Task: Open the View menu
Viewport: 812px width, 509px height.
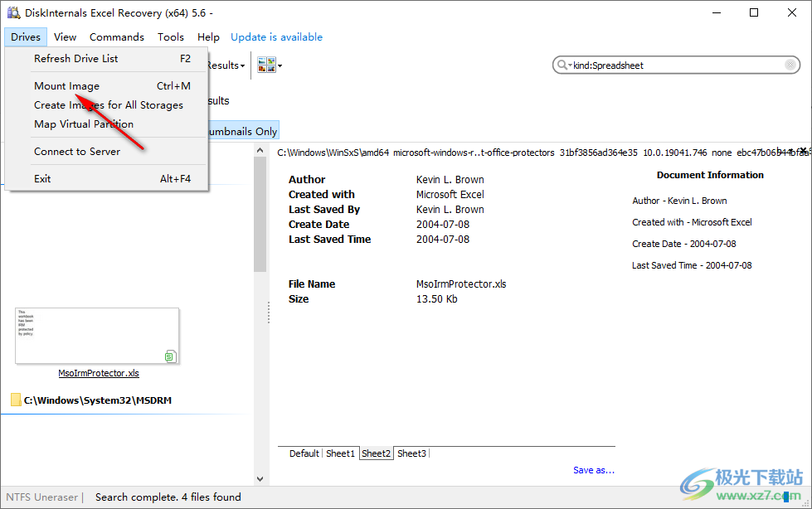Action: 66,37
